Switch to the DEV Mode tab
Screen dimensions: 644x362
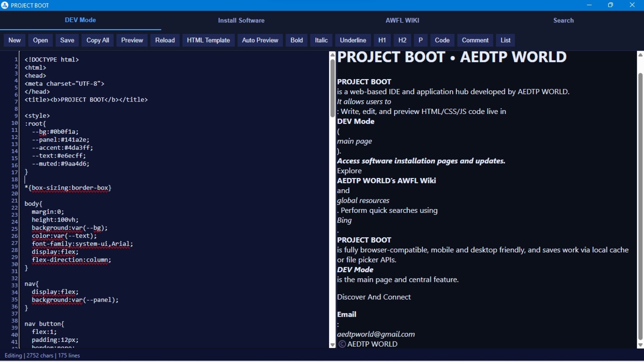click(80, 20)
